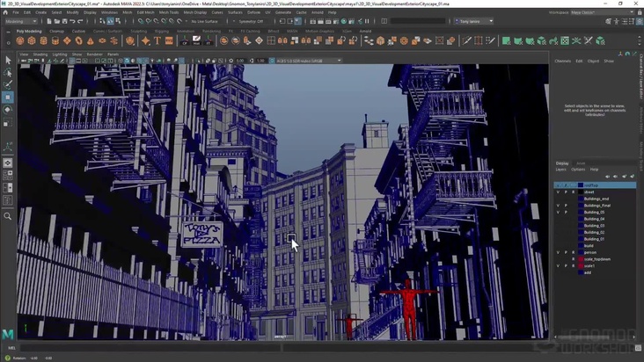Click the MEL command line input field
Screen dimensions: 644x362
coord(150,348)
